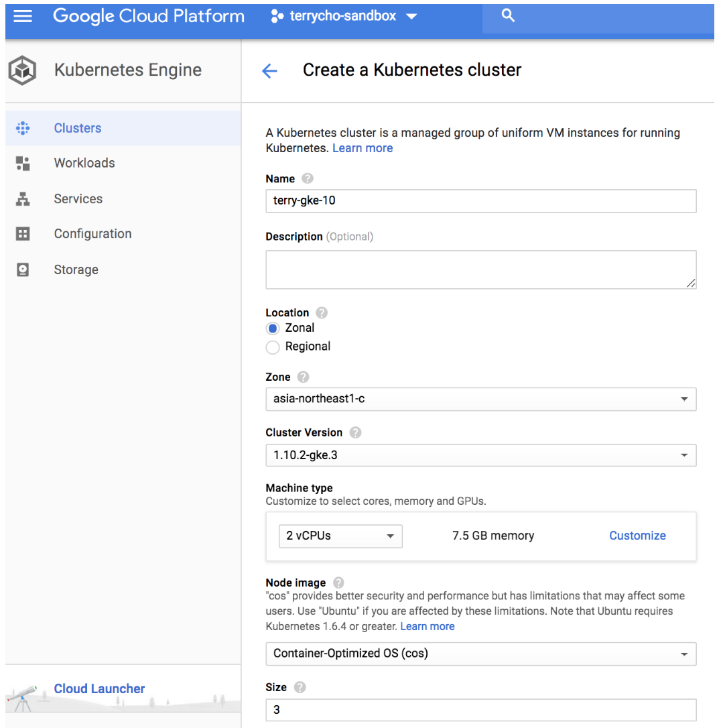Click the help icon beside Node image

pos(338,583)
